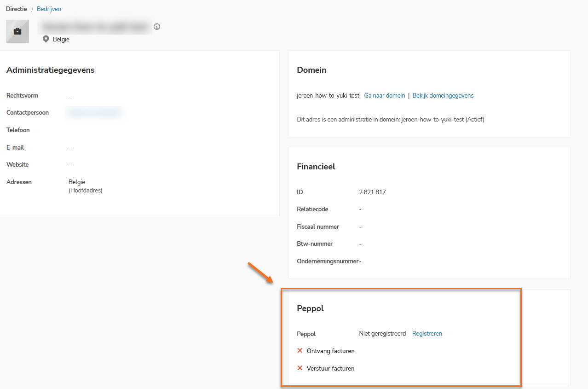Click the ID label in Financieel
The width and height of the screenshot is (588, 389).
(300, 192)
